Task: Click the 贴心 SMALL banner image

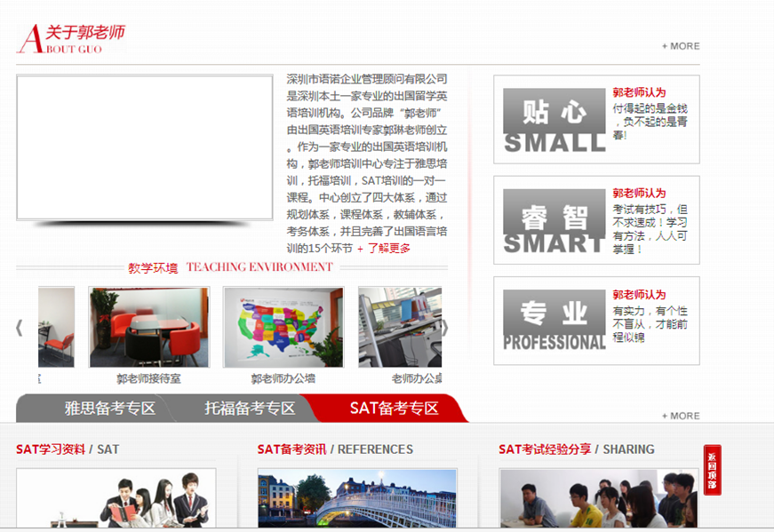Action: click(554, 120)
